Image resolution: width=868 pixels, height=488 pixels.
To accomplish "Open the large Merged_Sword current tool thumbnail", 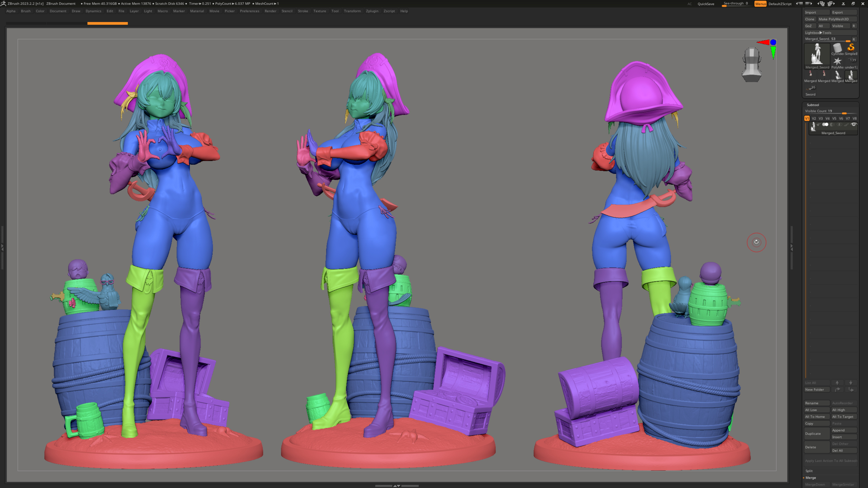I will click(x=817, y=56).
